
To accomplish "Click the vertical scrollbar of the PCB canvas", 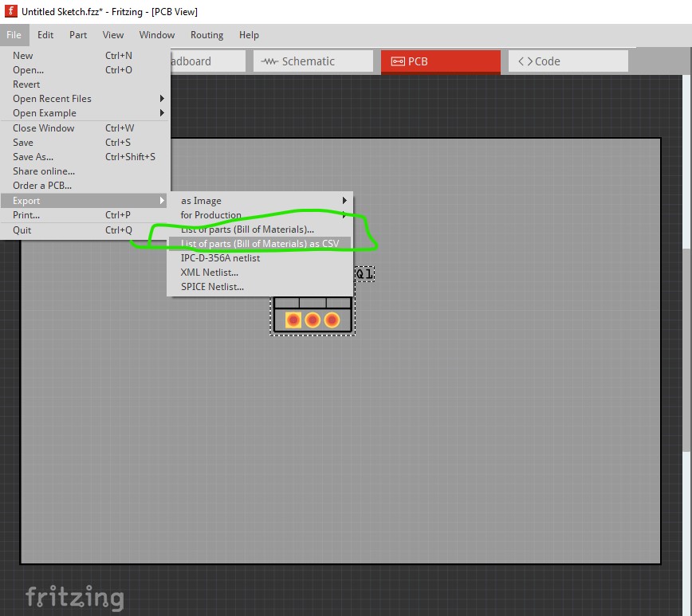I will 686,350.
